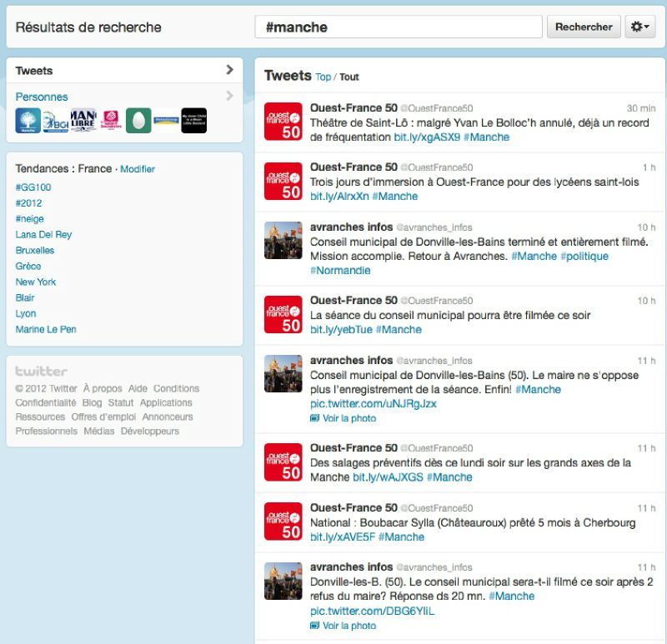Screen dimensions: 667x644
Task: Open the Développeurs footer link
Action: [x=150, y=431]
